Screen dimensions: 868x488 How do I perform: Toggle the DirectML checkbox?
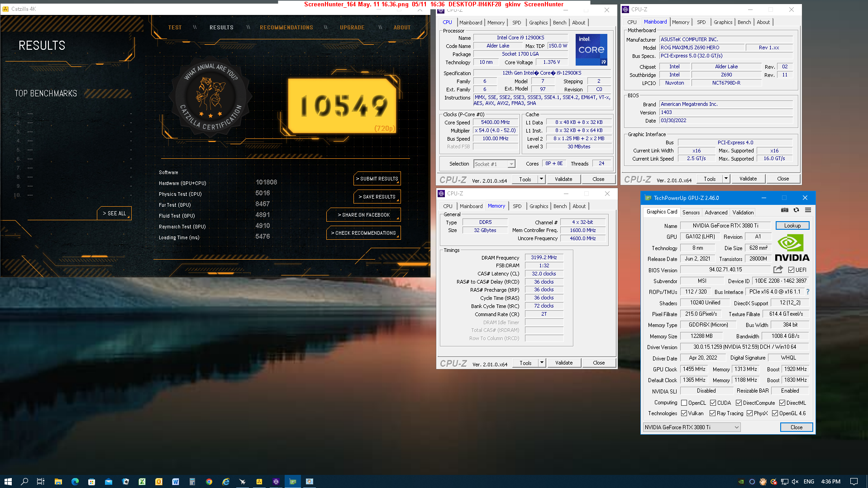[x=782, y=403]
